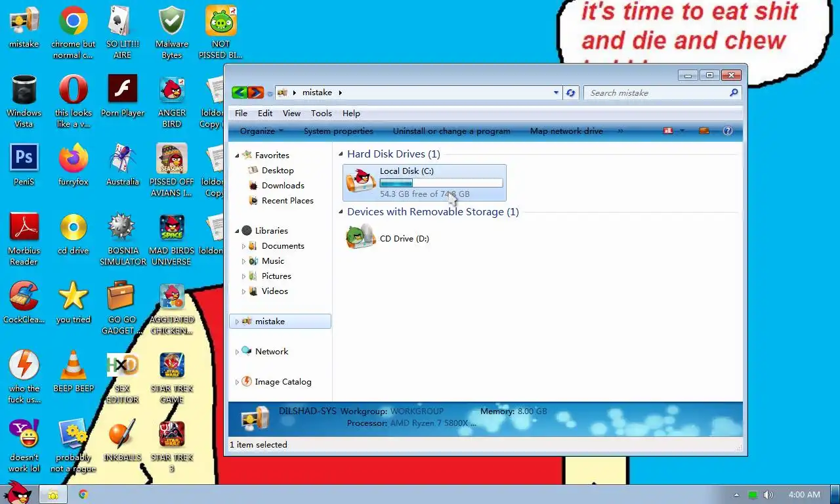Click the Change your view icon
Screen dimensions: 840x504
point(668,131)
